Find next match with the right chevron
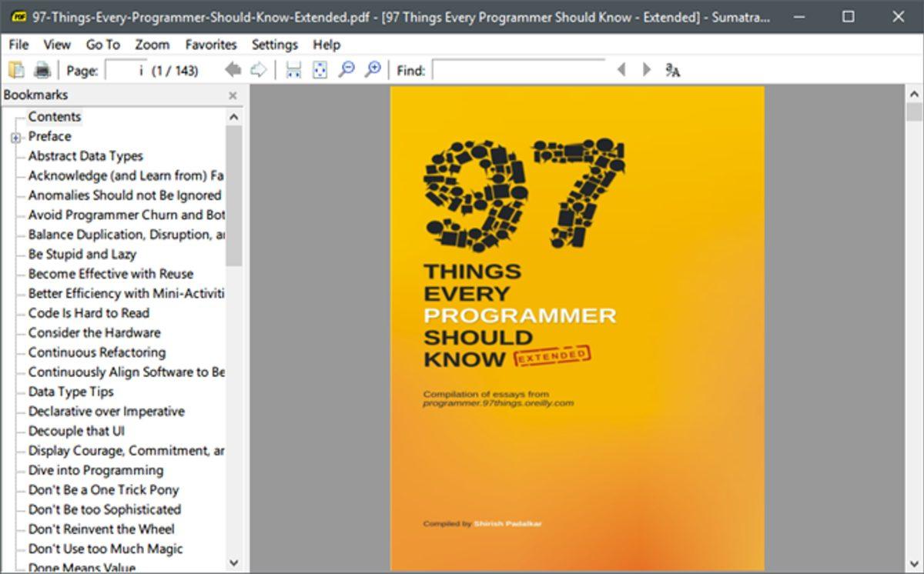 (645, 69)
